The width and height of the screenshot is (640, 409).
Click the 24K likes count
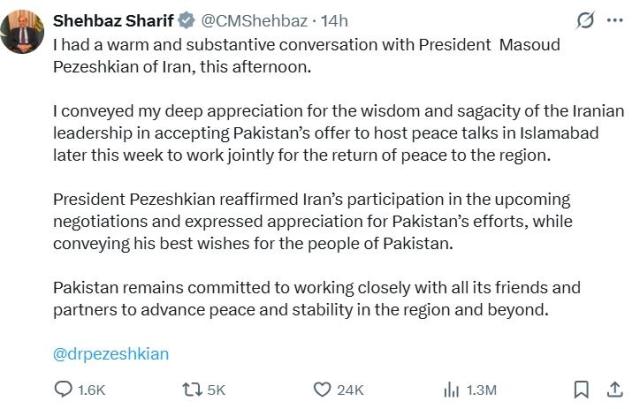point(351,390)
